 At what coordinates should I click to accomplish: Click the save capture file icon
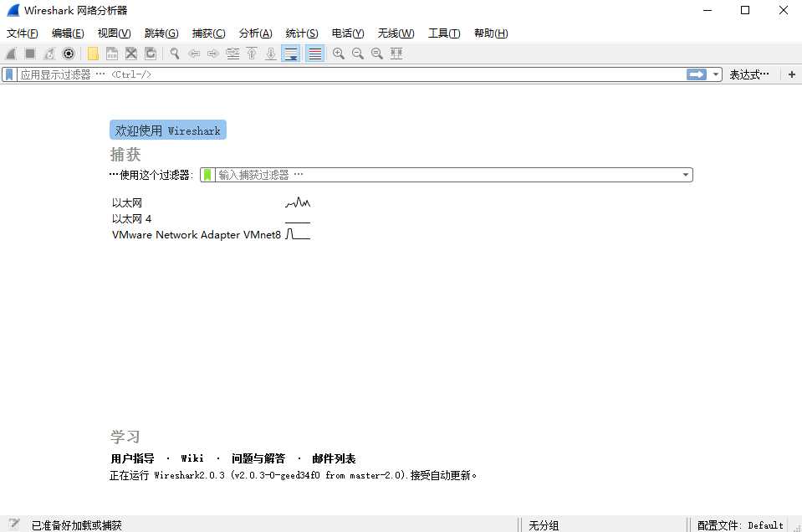click(x=112, y=54)
